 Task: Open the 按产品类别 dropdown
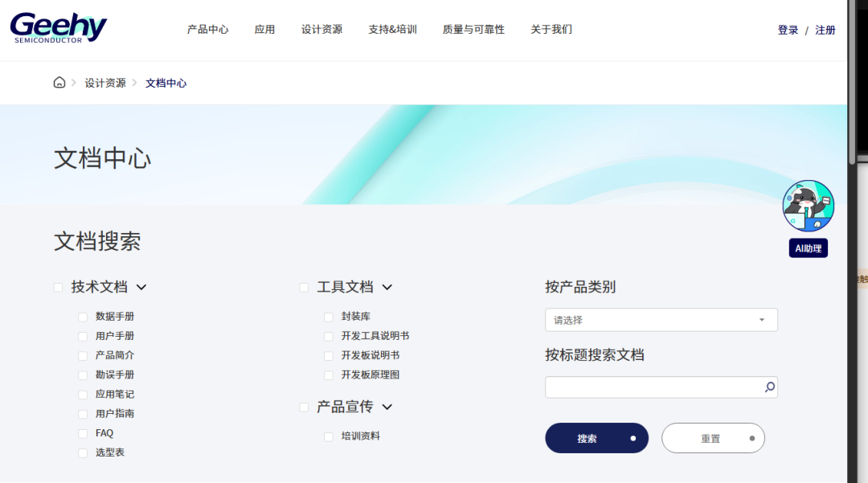[x=661, y=320]
